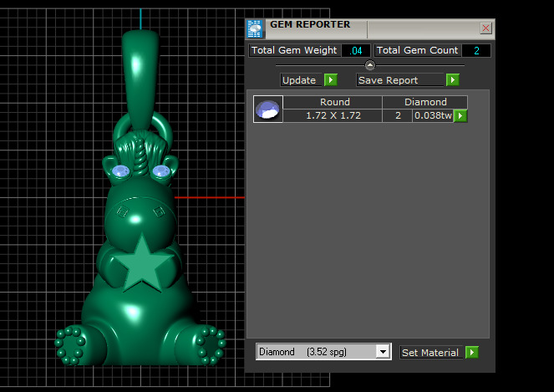The image size is (554, 392).
Task: Click the Total Gem Weight label
Action: click(x=294, y=50)
